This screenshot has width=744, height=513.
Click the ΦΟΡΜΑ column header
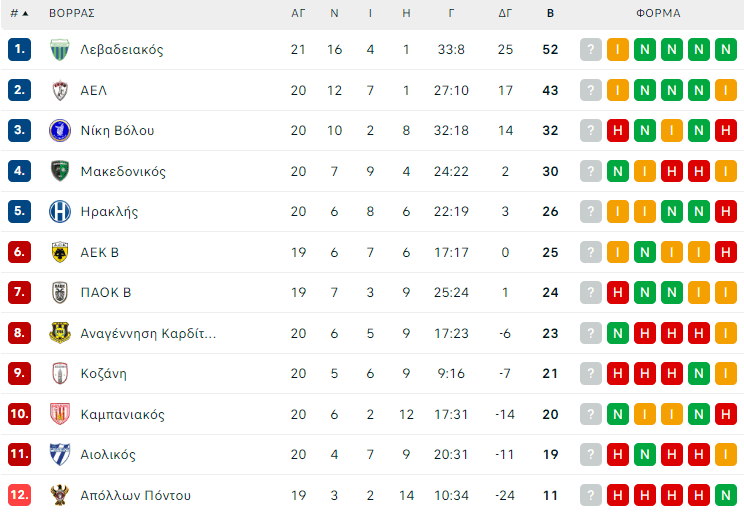tap(658, 14)
